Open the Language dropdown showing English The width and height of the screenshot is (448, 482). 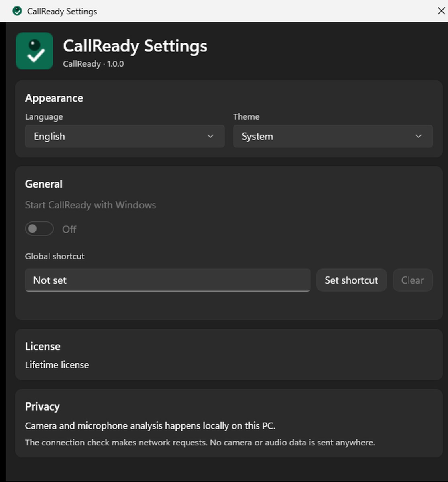coord(125,136)
